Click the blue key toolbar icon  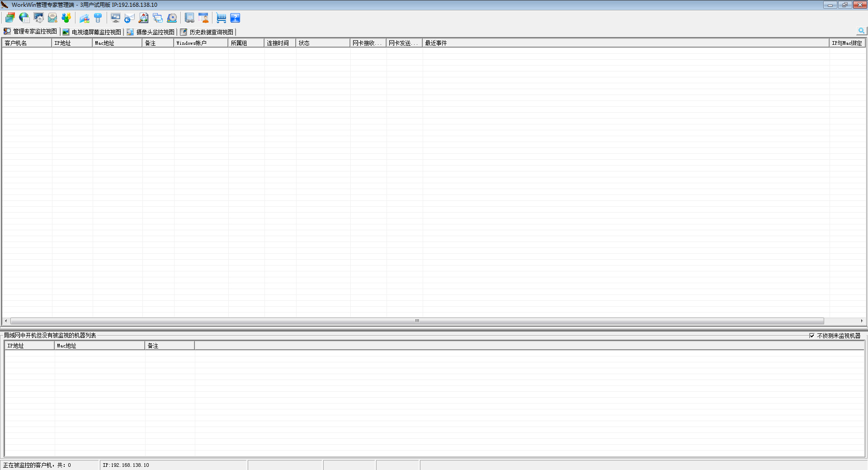(x=98, y=18)
